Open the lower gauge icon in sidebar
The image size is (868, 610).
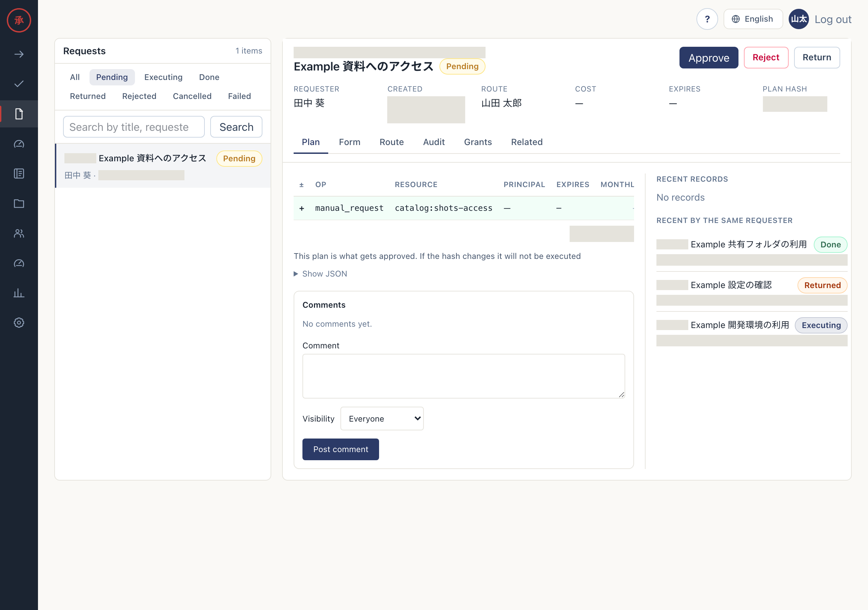(19, 263)
